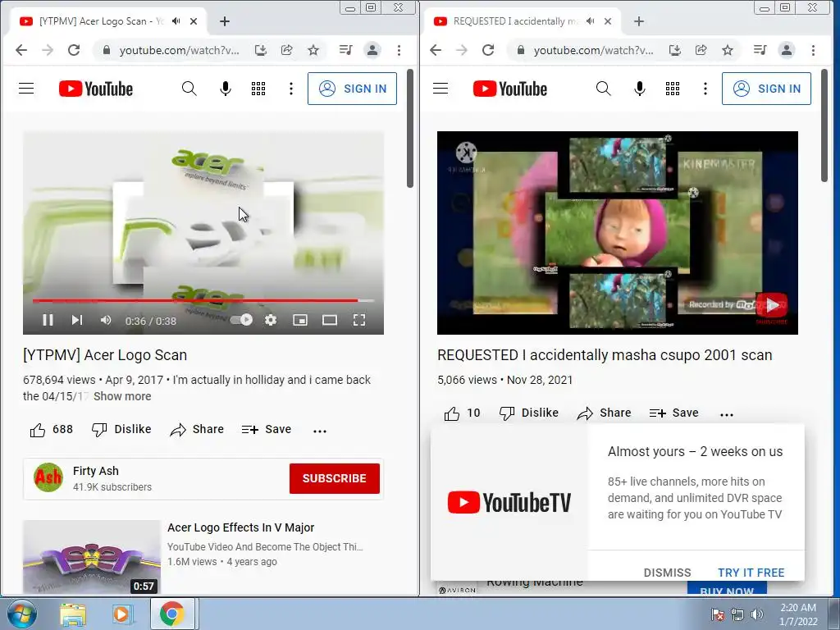Viewport: 840px width, 630px height.
Task: Save the Acer Logo Scan video
Action: tap(267, 430)
